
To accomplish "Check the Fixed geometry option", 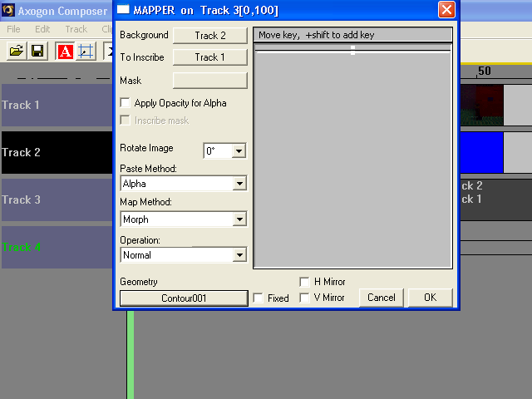I will click(259, 298).
